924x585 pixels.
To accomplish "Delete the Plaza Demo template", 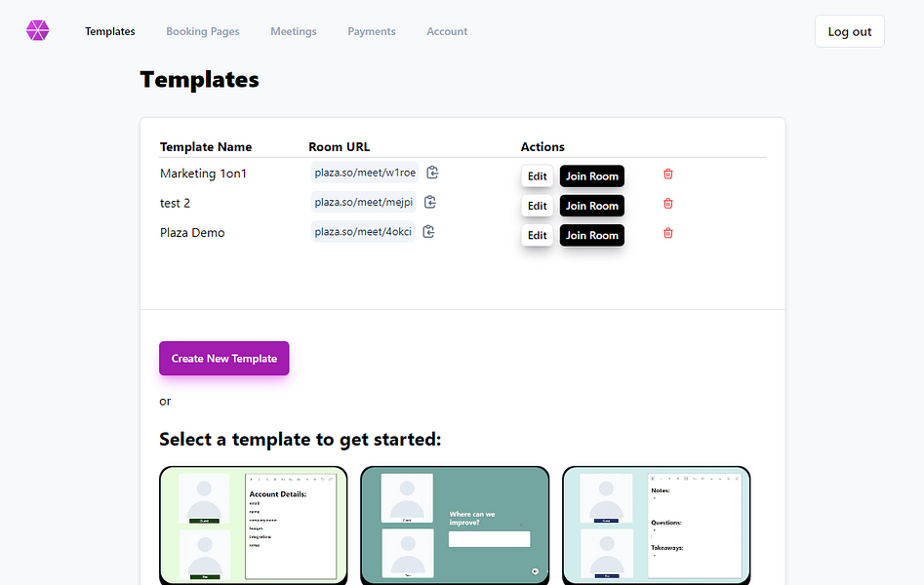I will point(667,233).
